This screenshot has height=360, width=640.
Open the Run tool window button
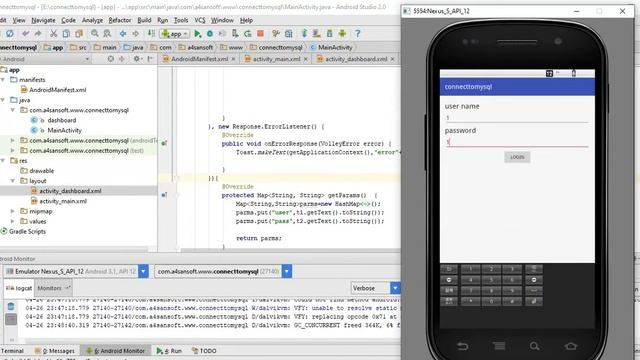point(169,351)
